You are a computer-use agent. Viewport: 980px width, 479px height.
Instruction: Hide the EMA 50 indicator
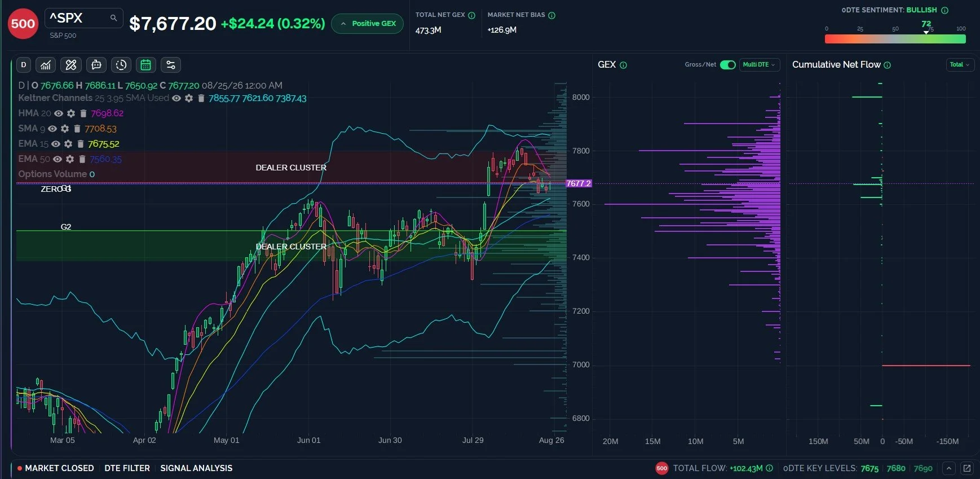58,159
